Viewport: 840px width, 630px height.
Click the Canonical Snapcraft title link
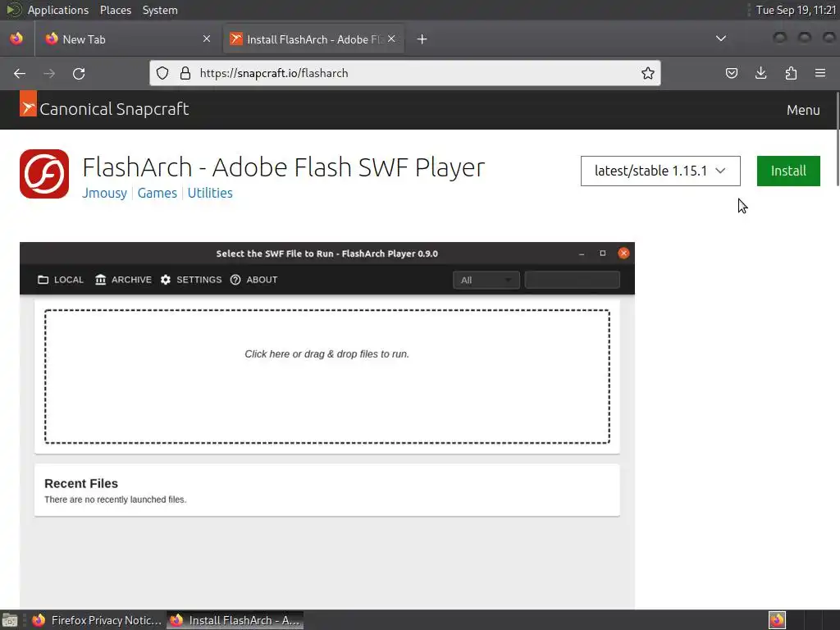[114, 109]
